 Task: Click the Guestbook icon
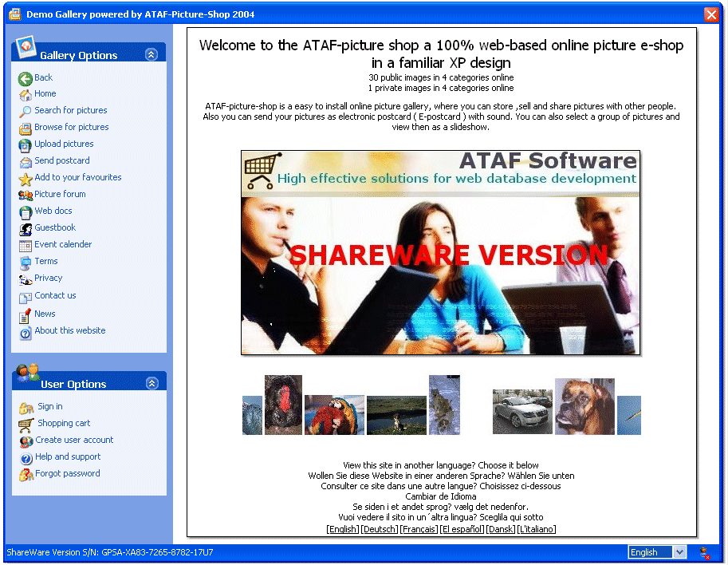(25, 229)
